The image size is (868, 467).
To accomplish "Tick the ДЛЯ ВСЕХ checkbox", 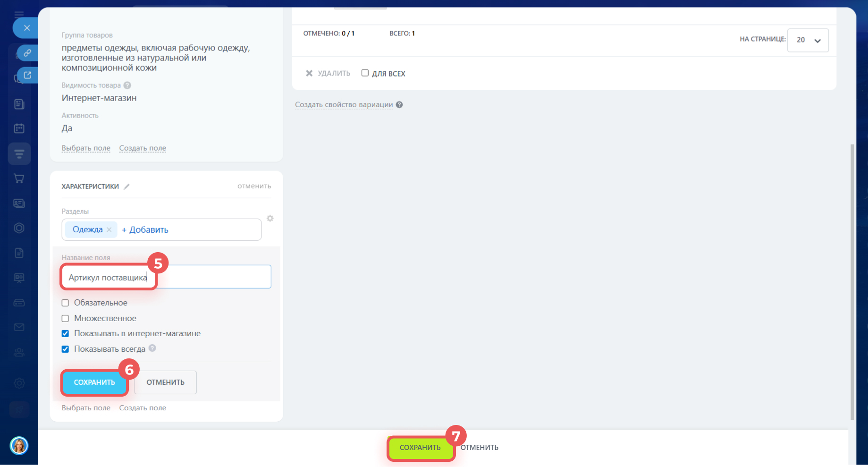I will pos(365,73).
